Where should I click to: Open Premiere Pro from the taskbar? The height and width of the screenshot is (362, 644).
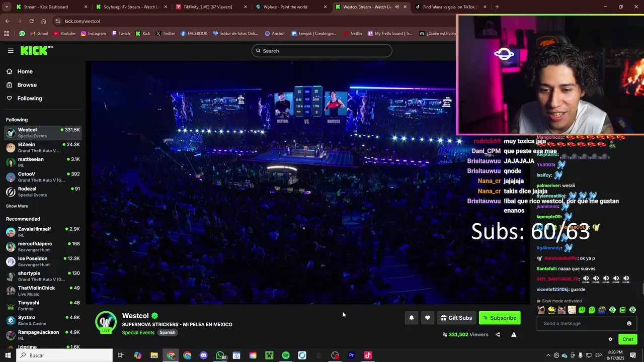point(352,355)
